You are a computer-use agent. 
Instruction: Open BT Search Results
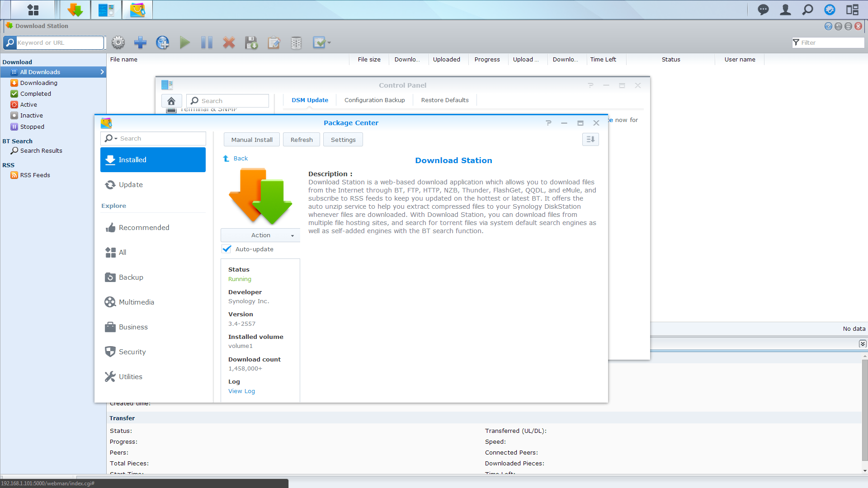[53, 150]
